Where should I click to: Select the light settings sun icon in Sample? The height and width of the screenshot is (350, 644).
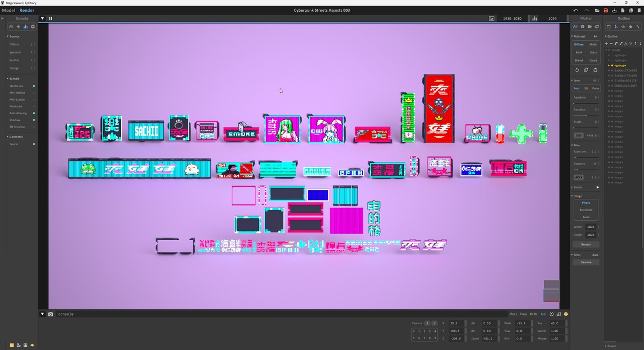pyautogui.click(x=18, y=26)
